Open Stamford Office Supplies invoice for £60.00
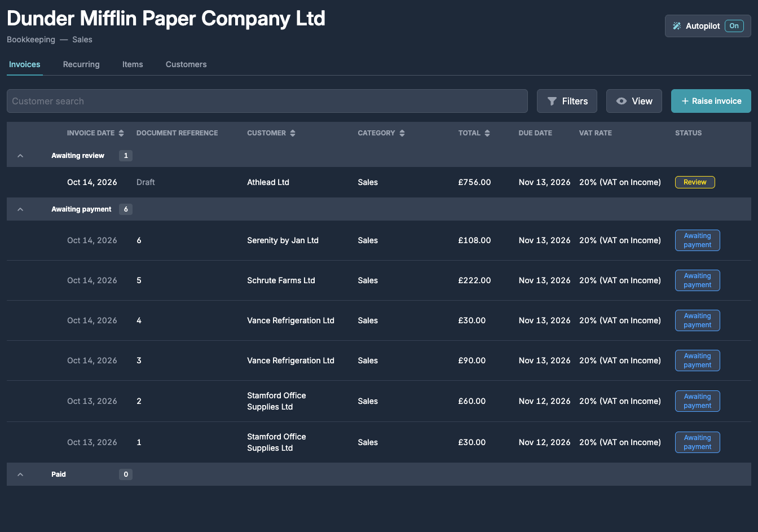The width and height of the screenshot is (758, 532). coord(379,401)
